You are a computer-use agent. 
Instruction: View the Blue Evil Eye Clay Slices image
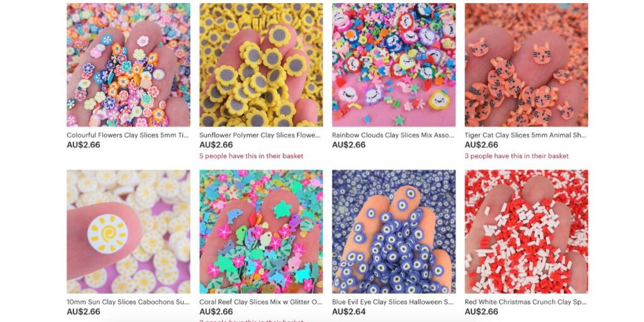pos(394,231)
